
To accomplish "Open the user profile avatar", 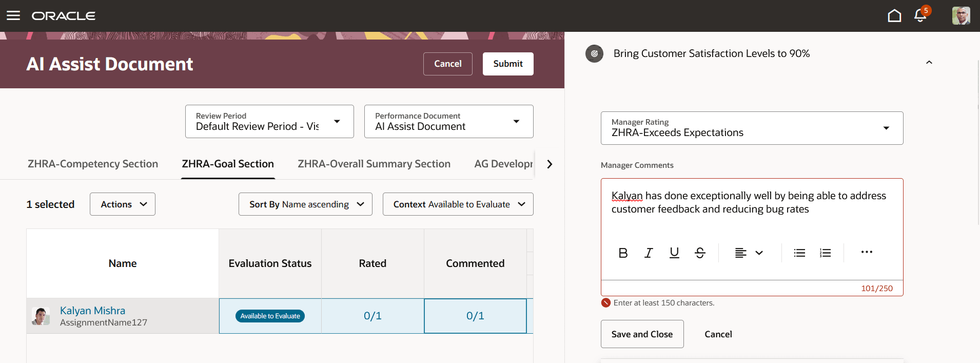I will [x=961, y=15].
